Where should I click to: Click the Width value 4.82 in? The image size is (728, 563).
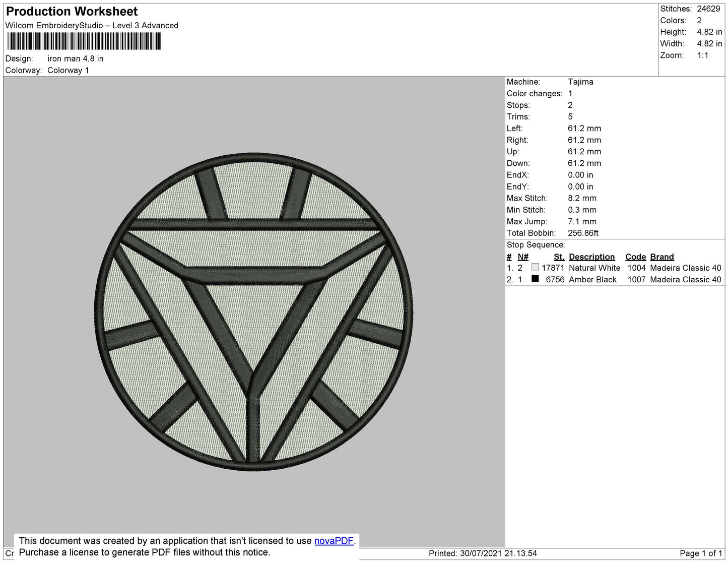[709, 43]
